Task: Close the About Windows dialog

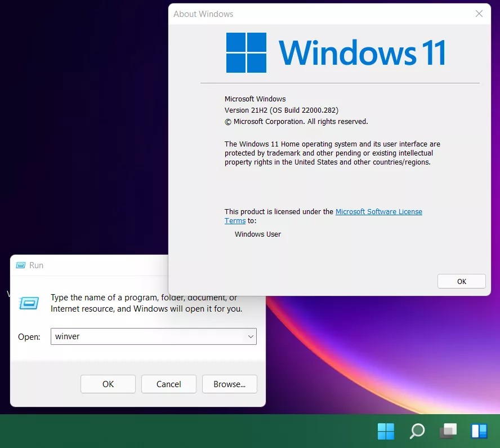Action: (479, 14)
